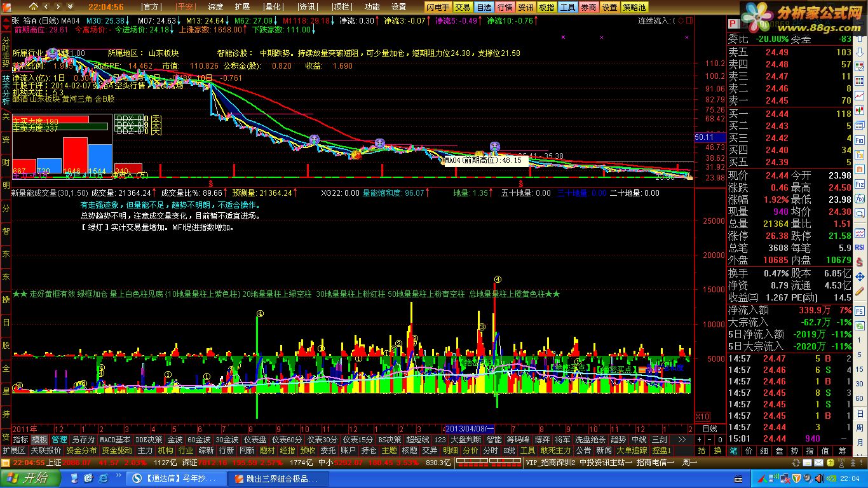Click the 行情 toolbar button
The image size is (868, 488).
coord(505,7)
